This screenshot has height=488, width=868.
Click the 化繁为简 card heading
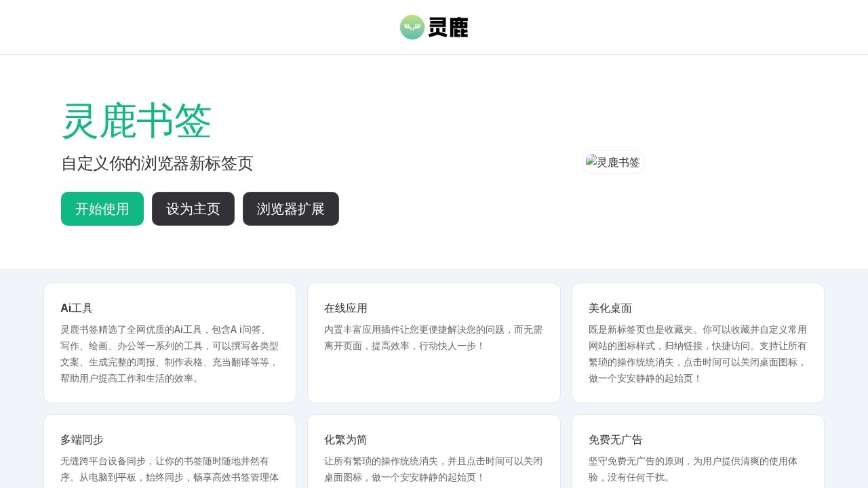345,440
